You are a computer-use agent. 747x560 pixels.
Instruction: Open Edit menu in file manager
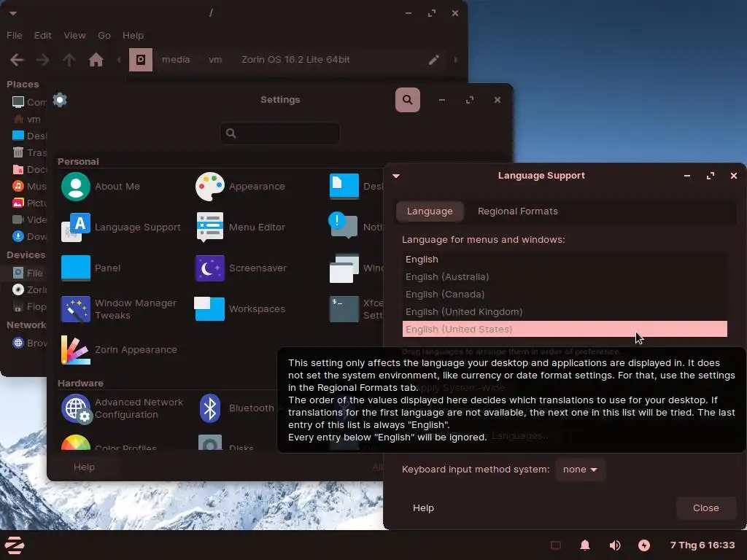(42, 36)
